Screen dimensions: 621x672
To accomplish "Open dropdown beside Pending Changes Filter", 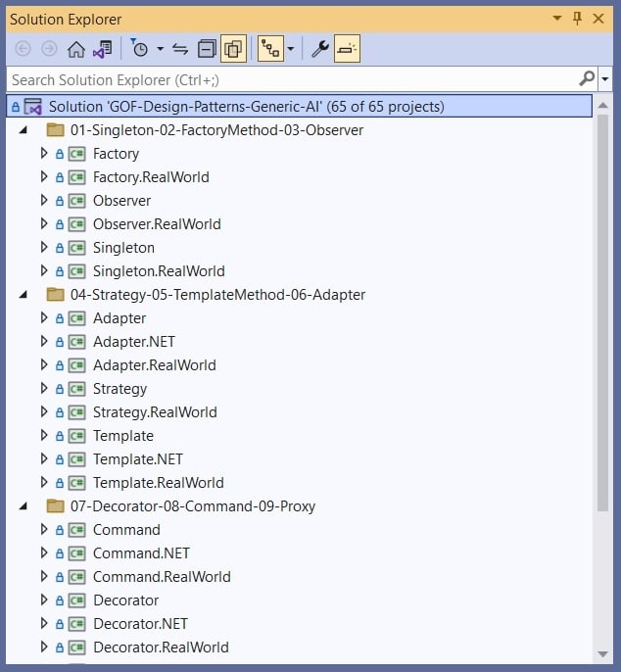I will click(x=160, y=49).
